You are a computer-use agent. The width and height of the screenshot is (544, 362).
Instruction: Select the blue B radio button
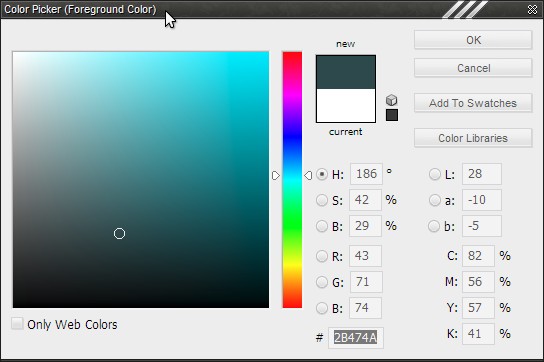322,308
